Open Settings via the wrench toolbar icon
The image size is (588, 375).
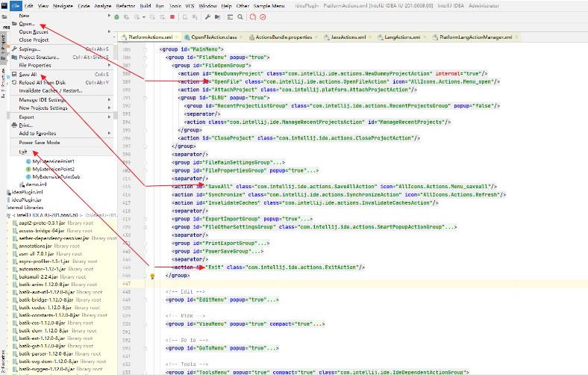pos(207,17)
